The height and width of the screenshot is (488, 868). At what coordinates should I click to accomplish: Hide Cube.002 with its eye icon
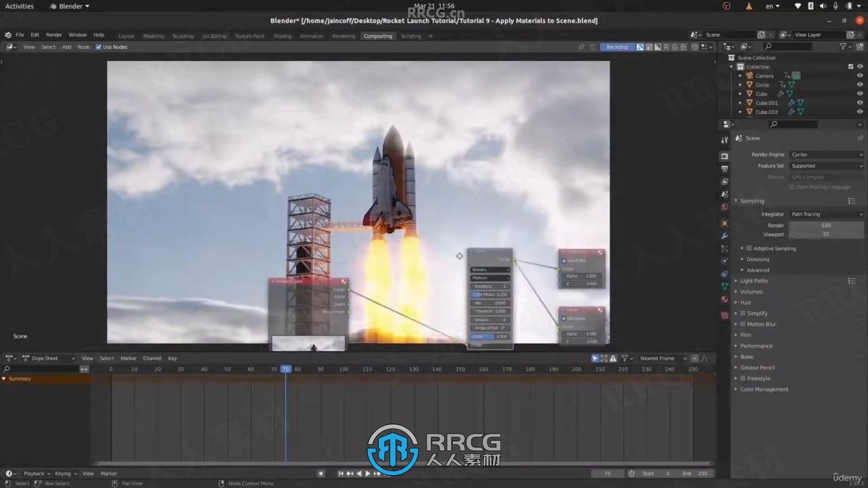click(860, 112)
